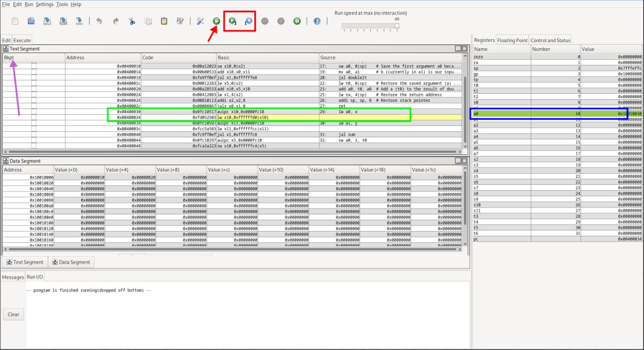This screenshot has width=644, height=350.
Task: Clear the Run I/O output
Action: pyautogui.click(x=13, y=315)
